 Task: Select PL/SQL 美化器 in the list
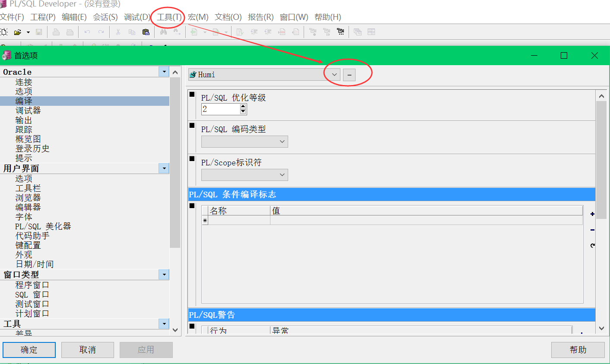pos(43,226)
